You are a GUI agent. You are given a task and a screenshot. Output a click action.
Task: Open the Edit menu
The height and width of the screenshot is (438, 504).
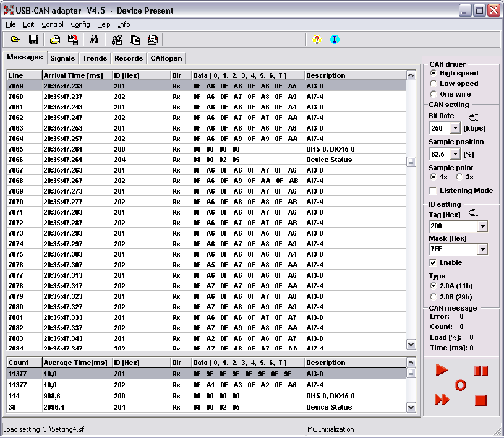pos(28,24)
